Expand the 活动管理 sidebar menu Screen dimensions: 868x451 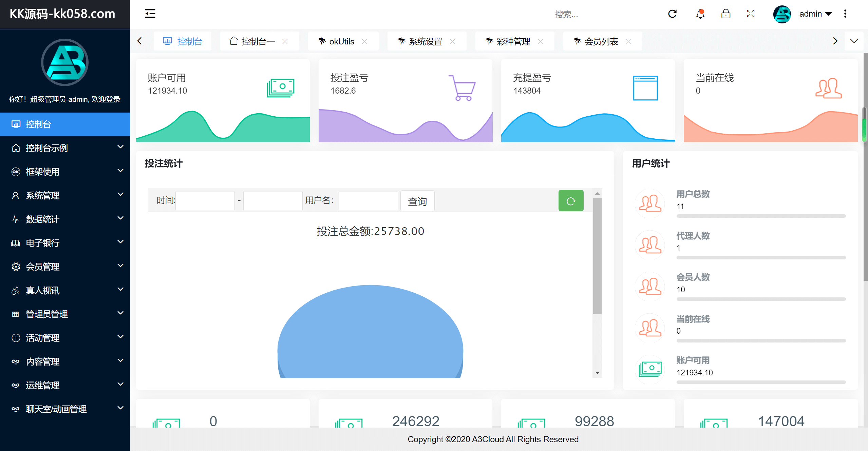point(65,338)
